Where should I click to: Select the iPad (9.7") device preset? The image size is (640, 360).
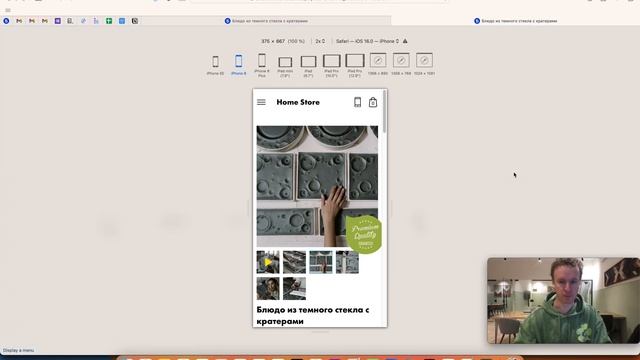(308, 66)
